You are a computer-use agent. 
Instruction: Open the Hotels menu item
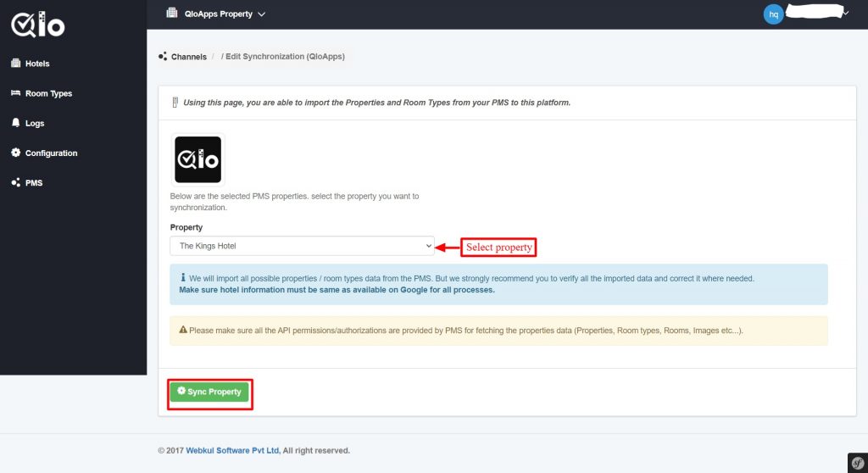[x=37, y=64]
